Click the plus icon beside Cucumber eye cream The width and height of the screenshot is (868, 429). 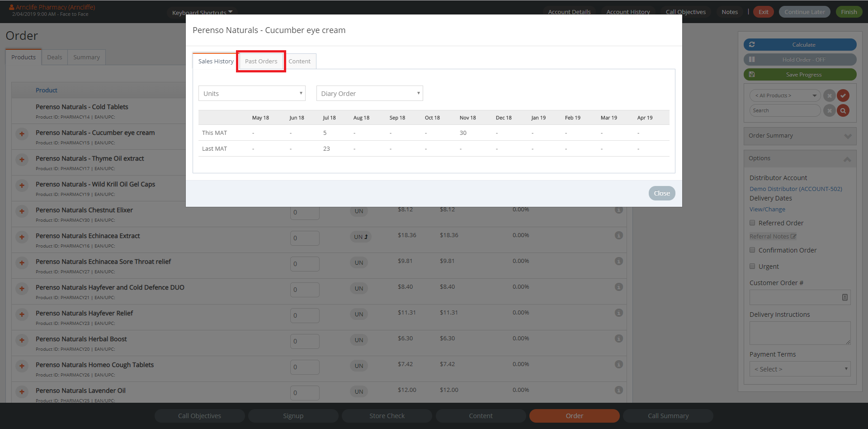click(22, 134)
